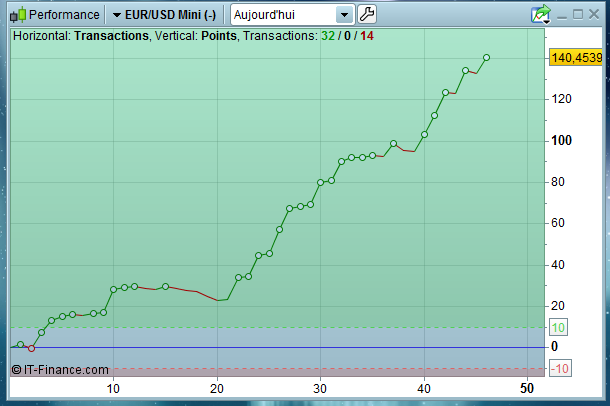Image resolution: width=610 pixels, height=406 pixels.
Task: Expand the EUR/USD Mini (-) instrument menu
Action: [x=164, y=15]
